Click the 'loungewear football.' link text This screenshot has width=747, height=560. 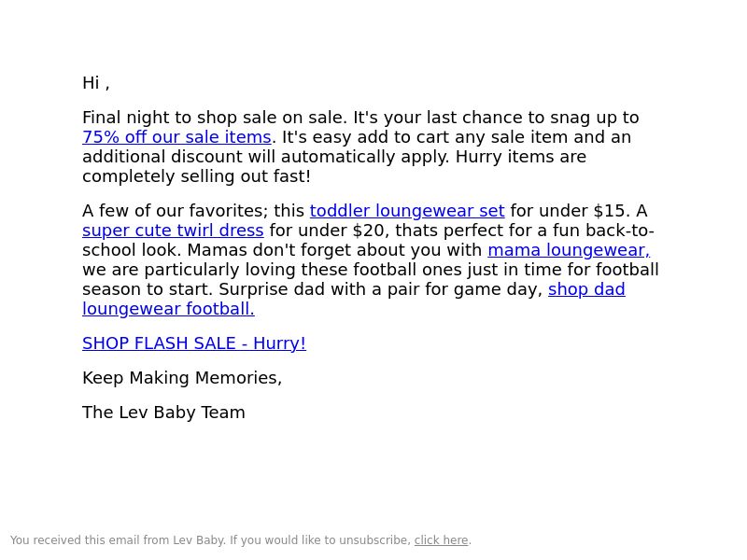tap(168, 309)
